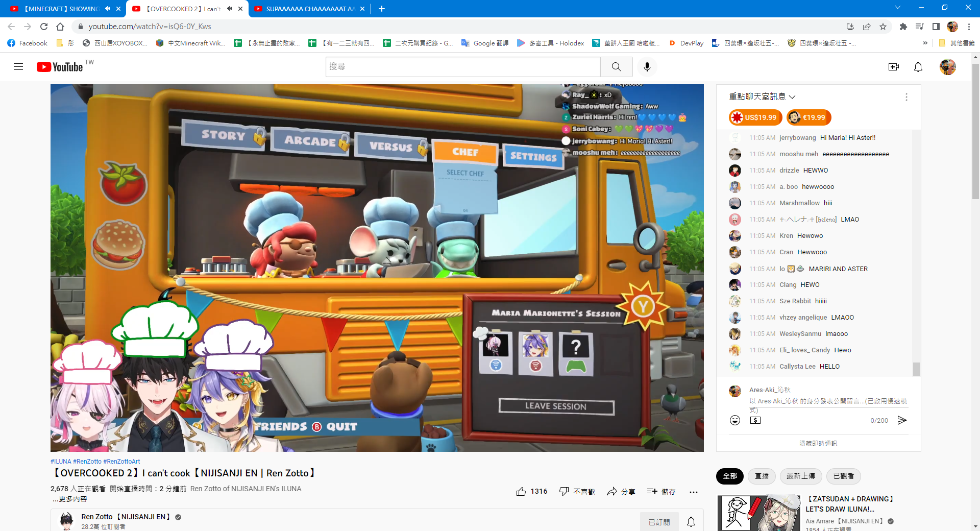Open the emoji picker in chat

tap(735, 420)
